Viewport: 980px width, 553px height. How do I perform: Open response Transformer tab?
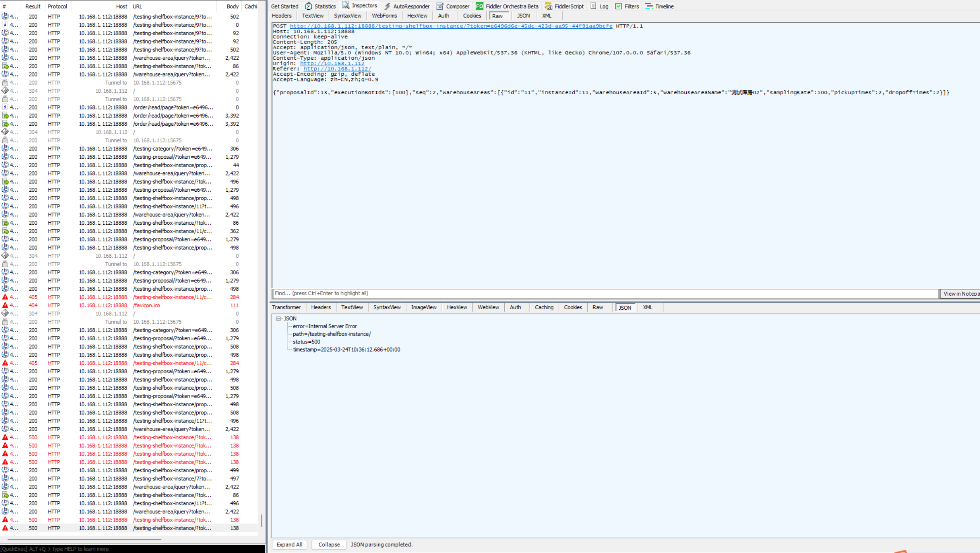point(286,307)
